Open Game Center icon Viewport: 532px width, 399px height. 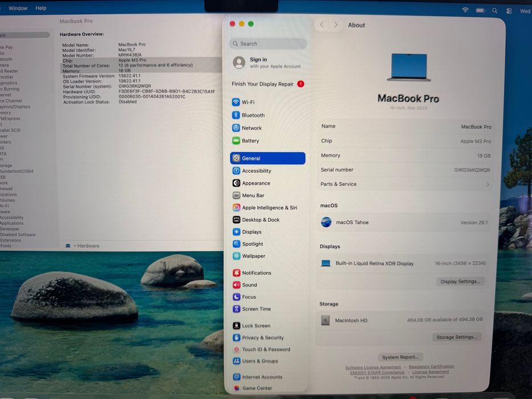pyautogui.click(x=237, y=388)
